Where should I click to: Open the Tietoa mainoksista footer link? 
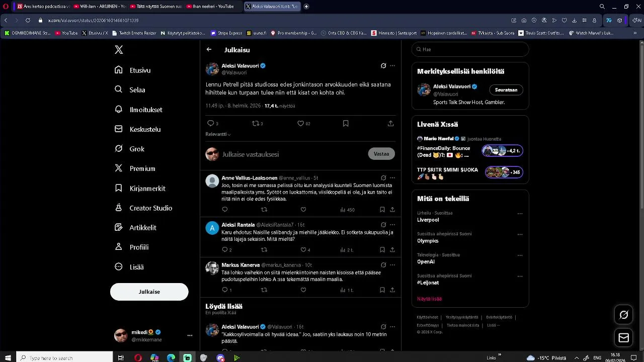click(x=463, y=325)
